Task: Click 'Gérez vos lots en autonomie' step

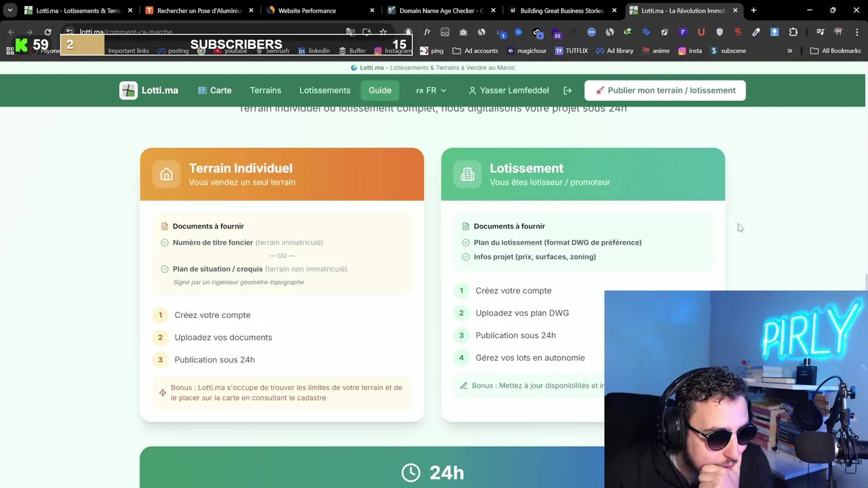Action: pyautogui.click(x=530, y=358)
